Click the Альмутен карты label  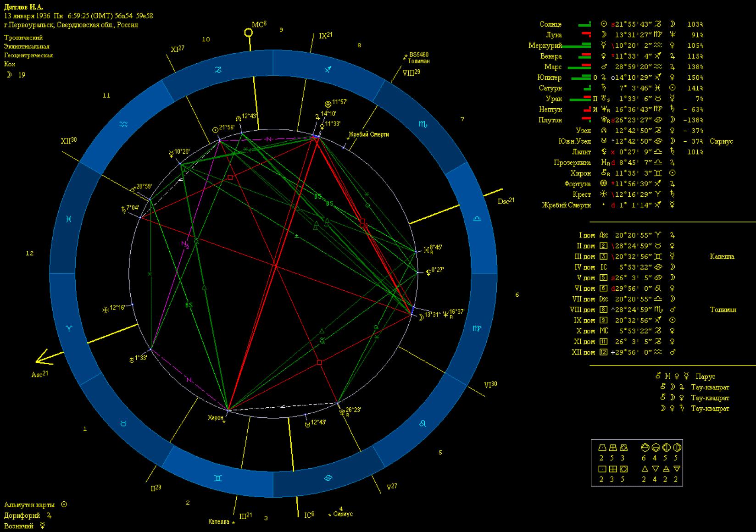[x=29, y=504]
